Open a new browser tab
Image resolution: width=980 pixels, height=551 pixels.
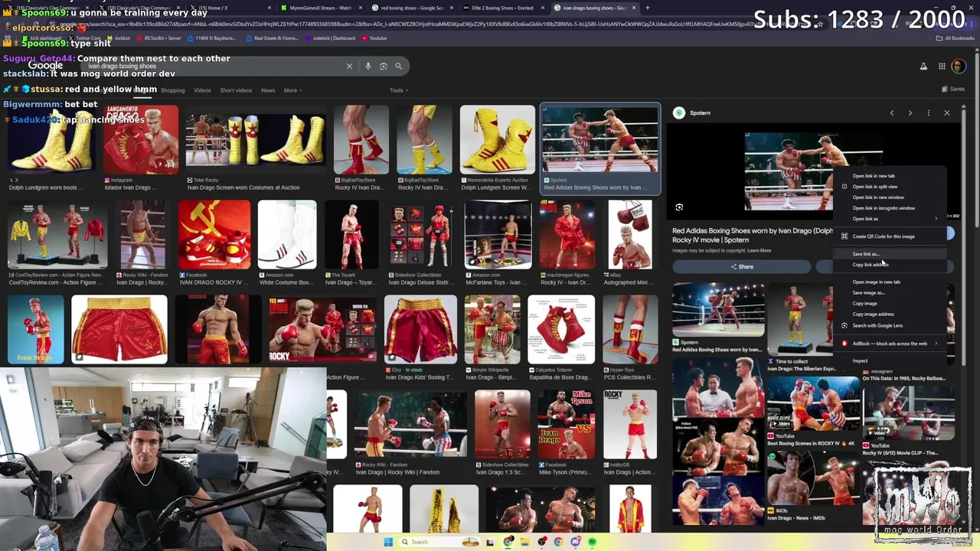coord(648,8)
